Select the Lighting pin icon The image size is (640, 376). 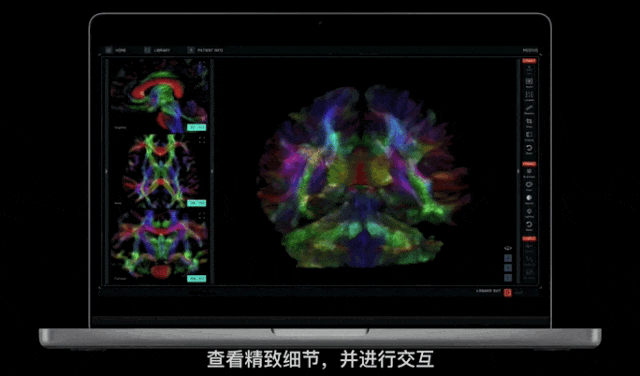529,211
